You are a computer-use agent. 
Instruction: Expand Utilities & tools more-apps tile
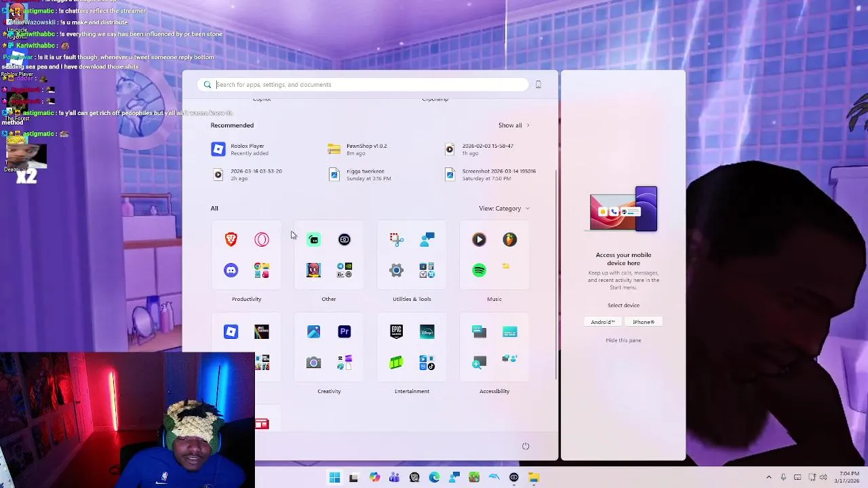427,270
